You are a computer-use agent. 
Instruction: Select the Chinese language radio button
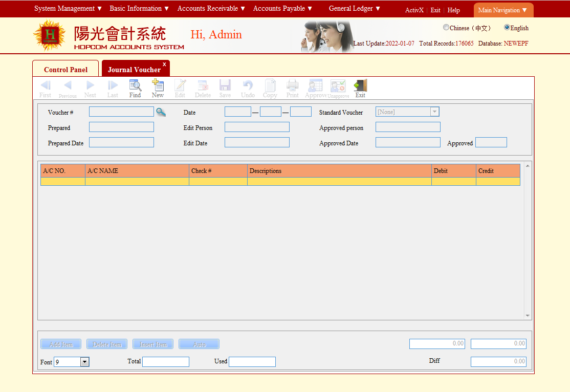point(446,28)
